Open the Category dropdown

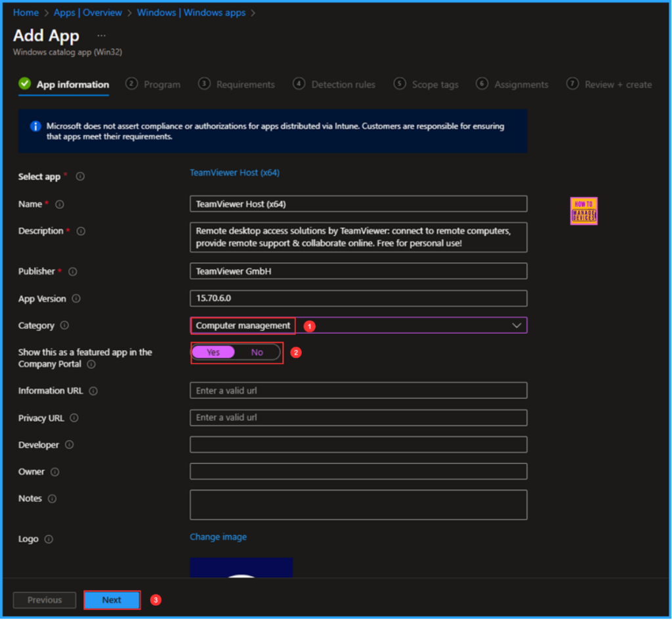coord(517,325)
